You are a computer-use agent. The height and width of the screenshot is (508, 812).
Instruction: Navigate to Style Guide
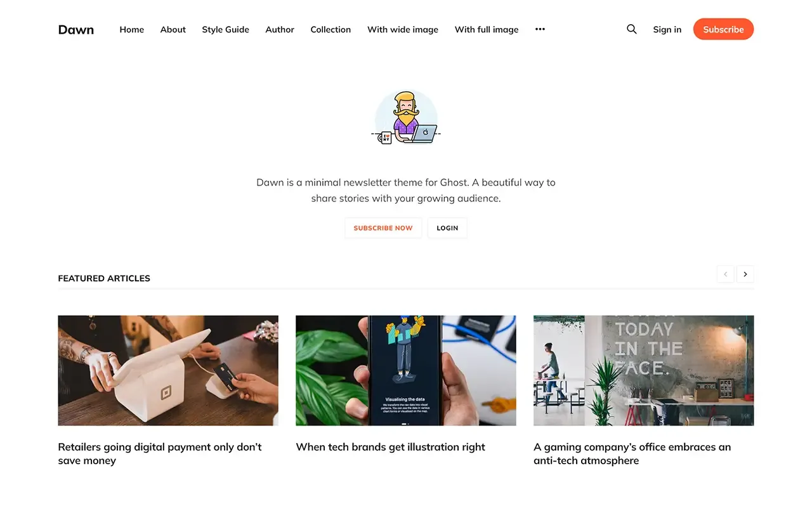[x=225, y=29]
